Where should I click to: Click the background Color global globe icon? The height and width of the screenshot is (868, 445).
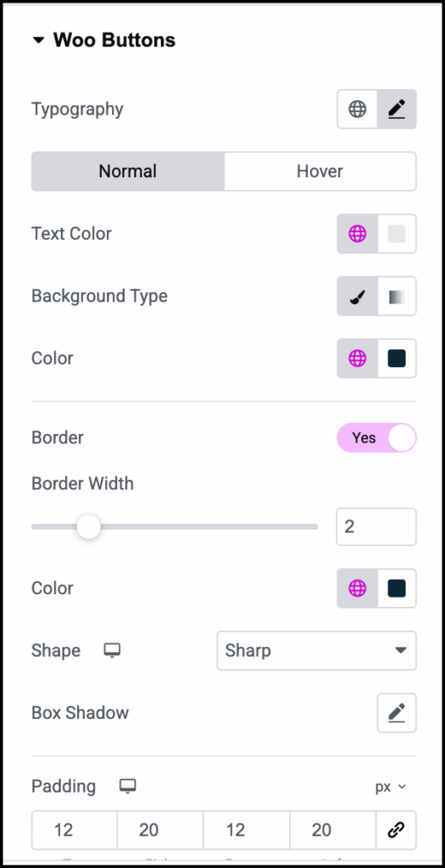[357, 359]
